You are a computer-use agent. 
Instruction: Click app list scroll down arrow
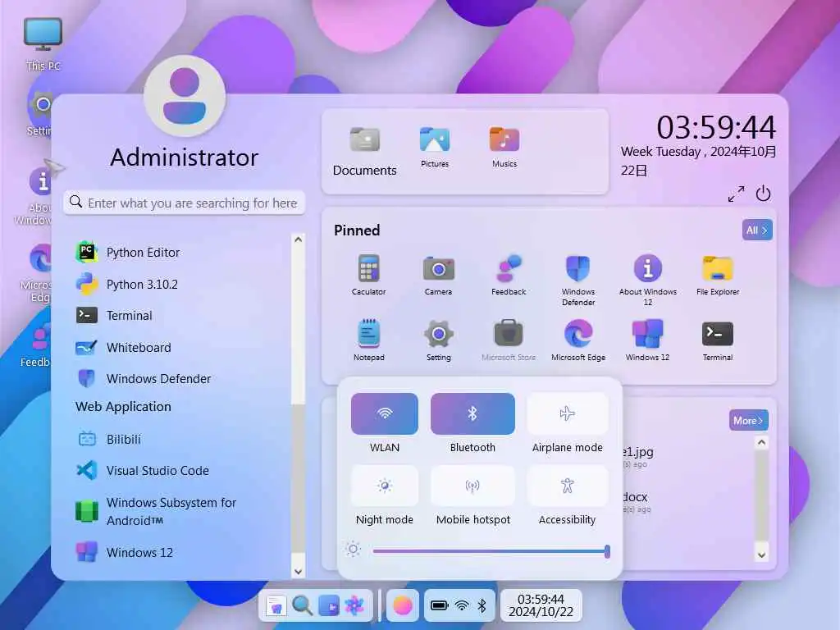point(299,572)
